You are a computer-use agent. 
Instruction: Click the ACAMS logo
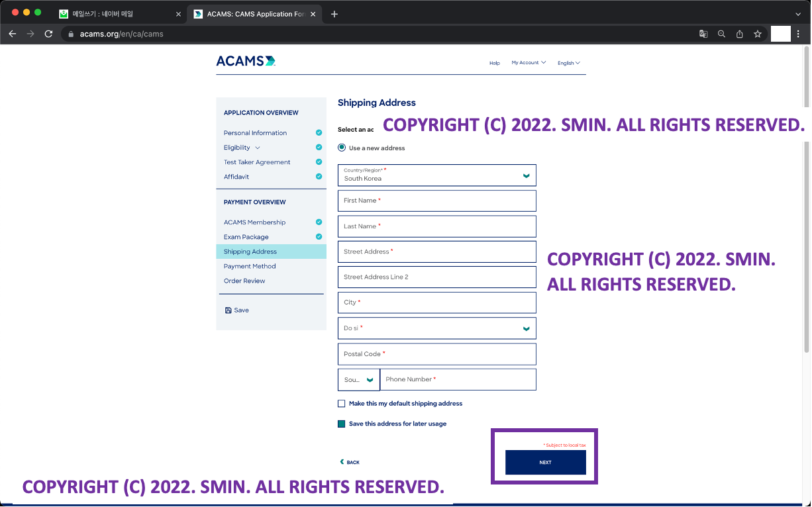[246, 61]
